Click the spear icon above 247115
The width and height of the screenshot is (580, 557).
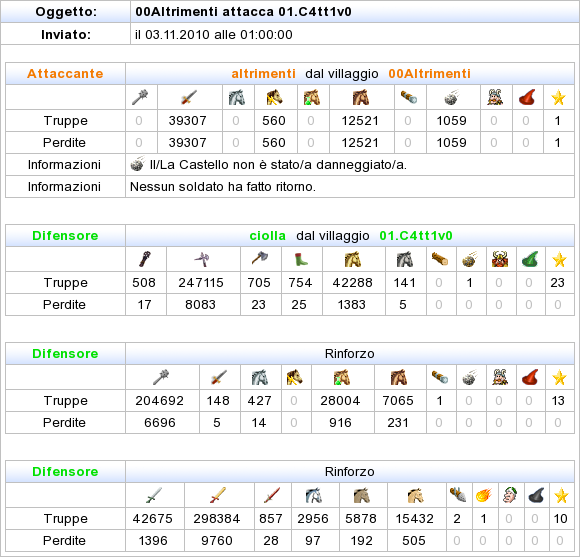point(202,259)
